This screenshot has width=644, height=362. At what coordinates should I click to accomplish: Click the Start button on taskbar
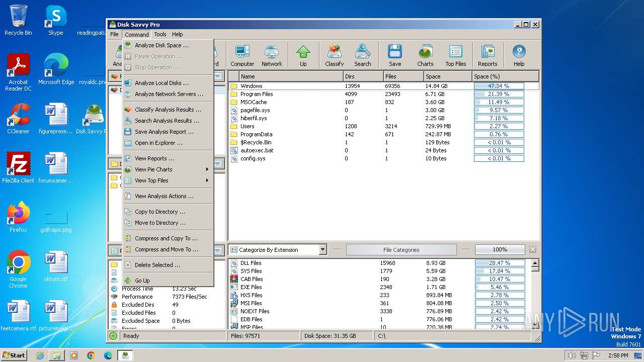(x=14, y=355)
